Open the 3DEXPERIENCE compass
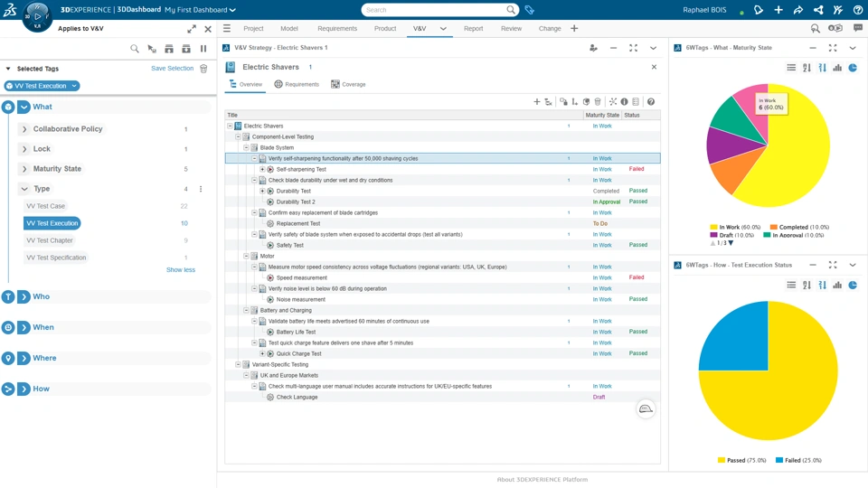This screenshot has width=868, height=488. coord(37,16)
